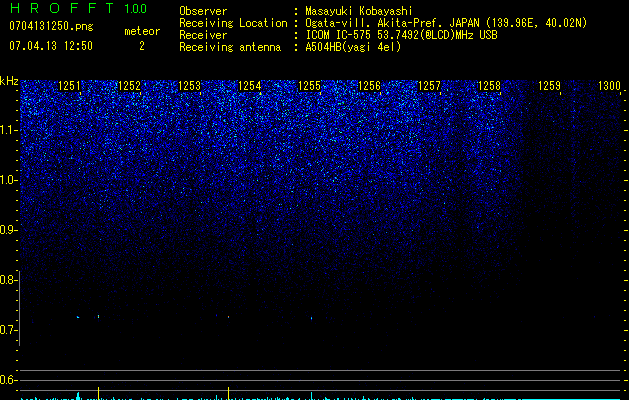Click the date stamp 07.04.13 12:50

point(51,46)
